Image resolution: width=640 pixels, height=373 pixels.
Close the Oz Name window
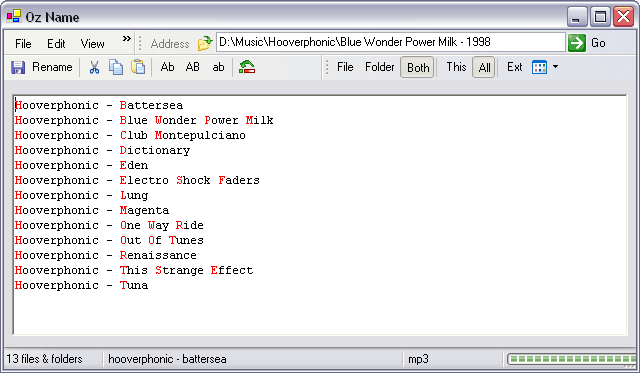point(624,17)
